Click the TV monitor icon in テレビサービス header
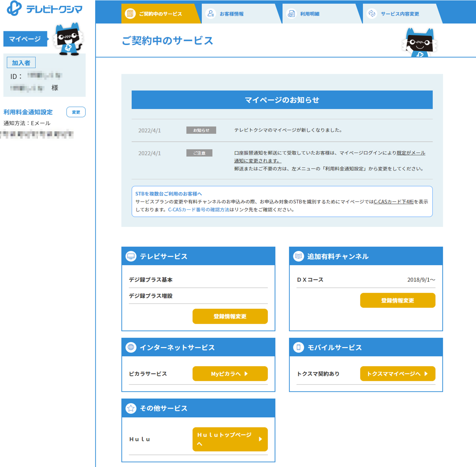 pyautogui.click(x=131, y=256)
